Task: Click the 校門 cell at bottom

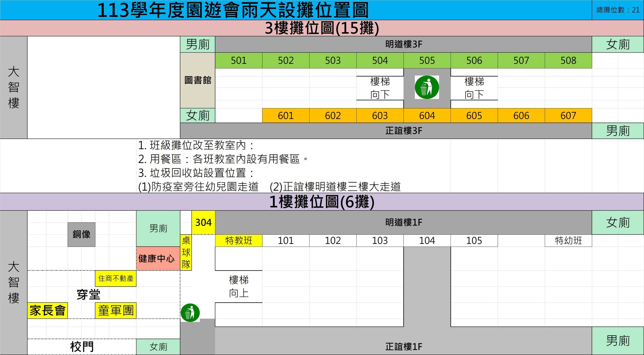Action: tap(82, 347)
